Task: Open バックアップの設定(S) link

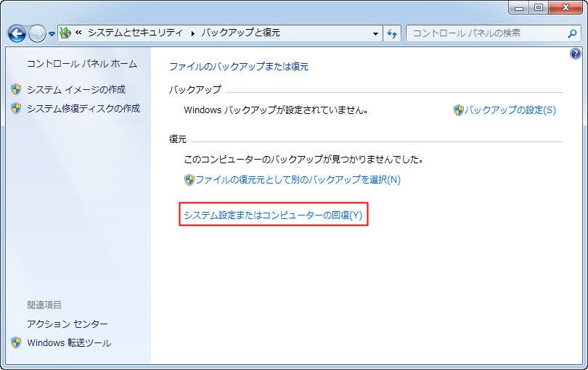Action: pyautogui.click(x=510, y=110)
